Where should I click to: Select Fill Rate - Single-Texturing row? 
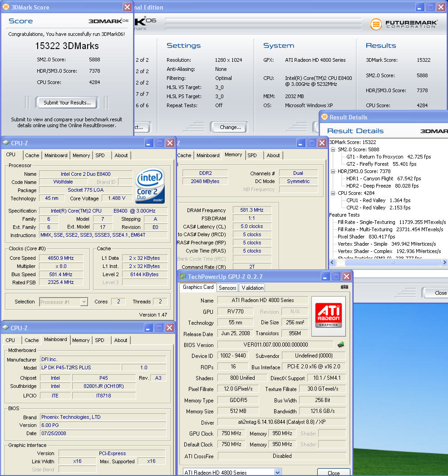[392, 222]
